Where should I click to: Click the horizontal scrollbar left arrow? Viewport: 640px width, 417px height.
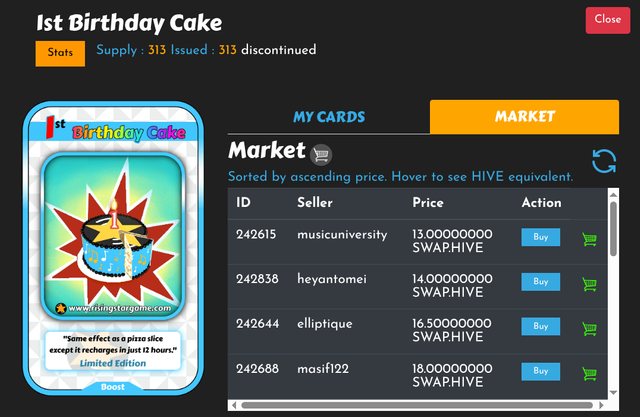tap(234, 405)
